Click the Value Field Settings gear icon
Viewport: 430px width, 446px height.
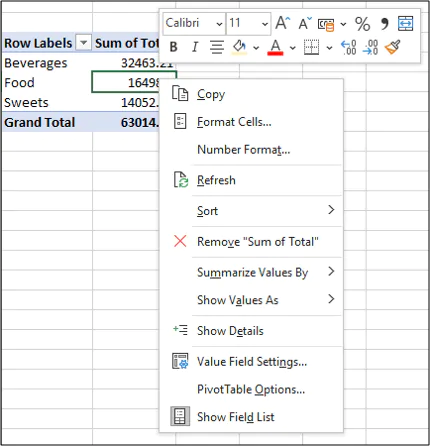click(x=180, y=361)
